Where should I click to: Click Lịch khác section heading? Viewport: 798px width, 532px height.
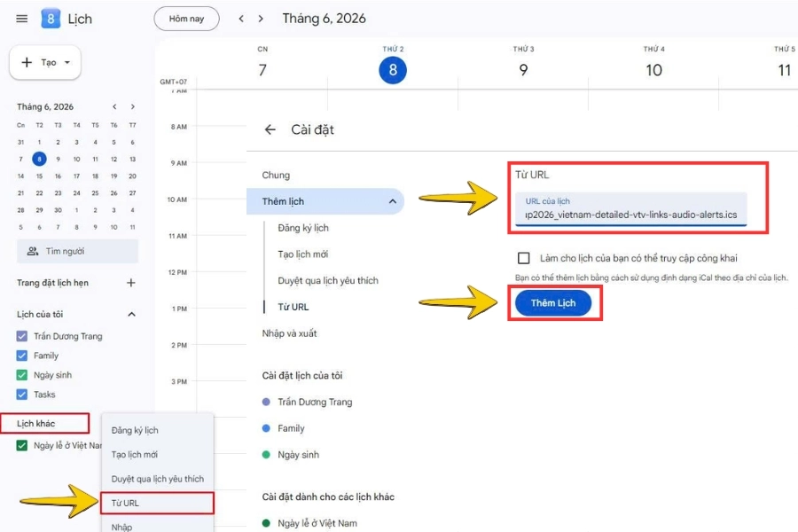coord(36,424)
